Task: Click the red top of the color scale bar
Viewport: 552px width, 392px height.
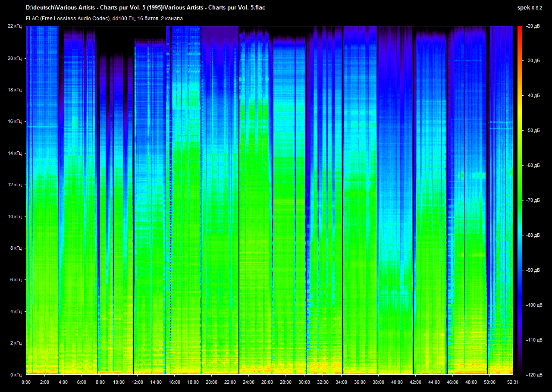Action: point(519,29)
